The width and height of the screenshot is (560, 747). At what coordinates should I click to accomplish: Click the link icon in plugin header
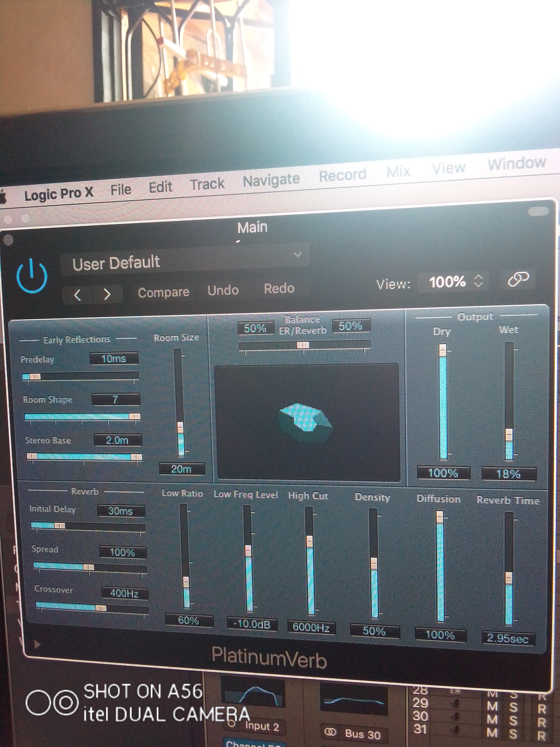(518, 279)
